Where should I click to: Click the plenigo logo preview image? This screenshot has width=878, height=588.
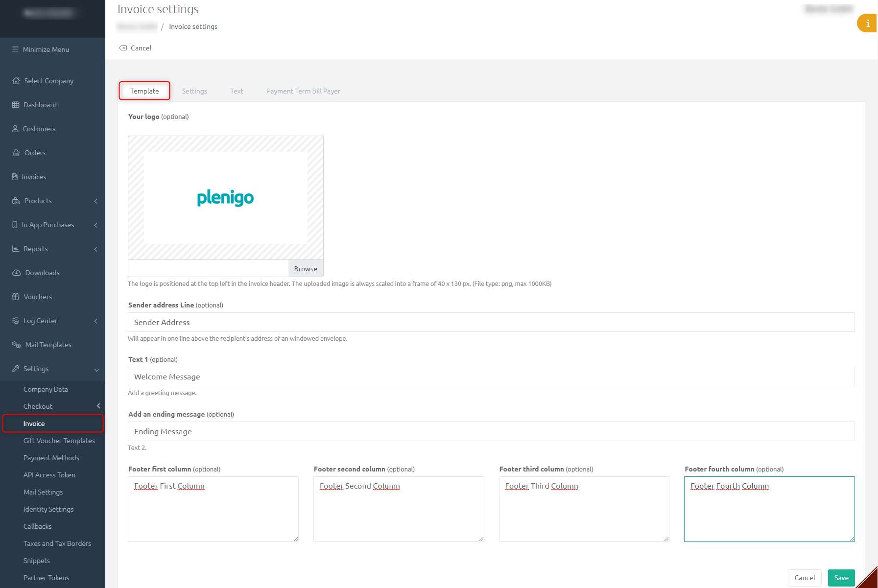point(225,198)
